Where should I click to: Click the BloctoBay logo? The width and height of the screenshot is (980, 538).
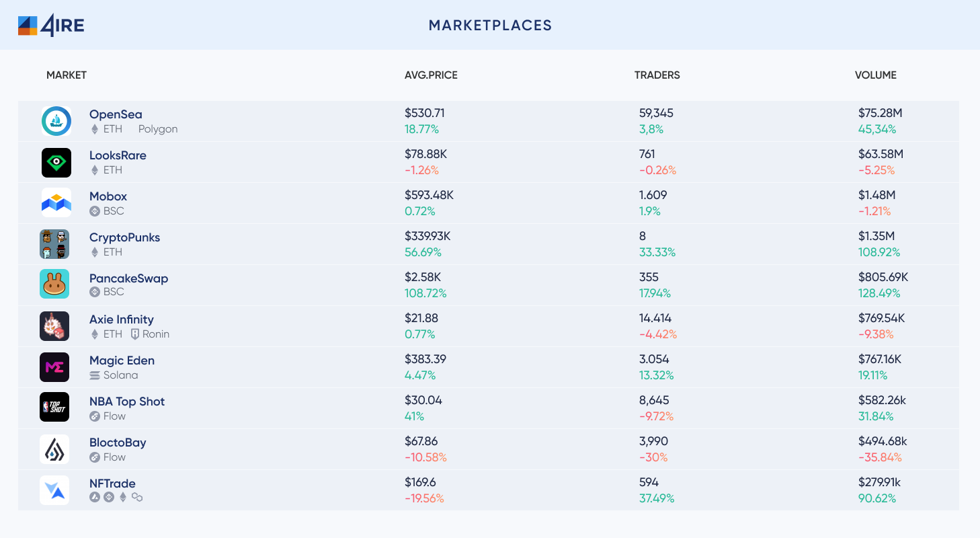click(x=54, y=449)
